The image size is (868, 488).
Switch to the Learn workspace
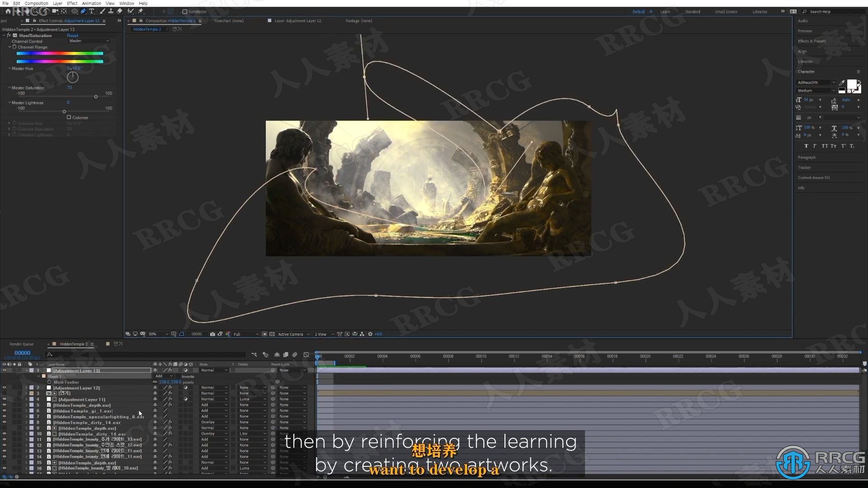665,12
